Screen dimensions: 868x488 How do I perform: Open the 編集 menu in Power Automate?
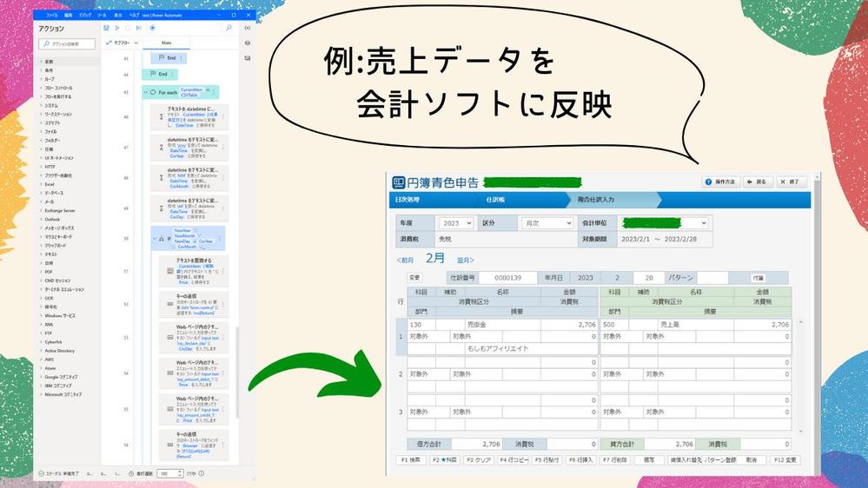click(69, 15)
